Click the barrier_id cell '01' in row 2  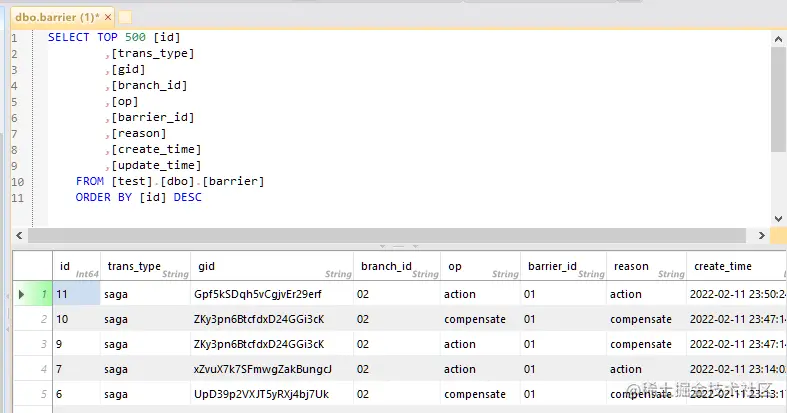tap(564, 319)
